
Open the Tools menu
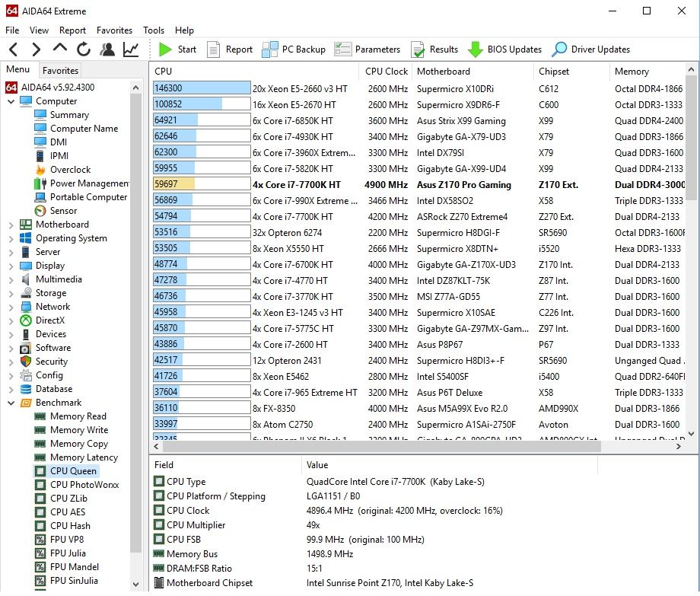(x=154, y=30)
